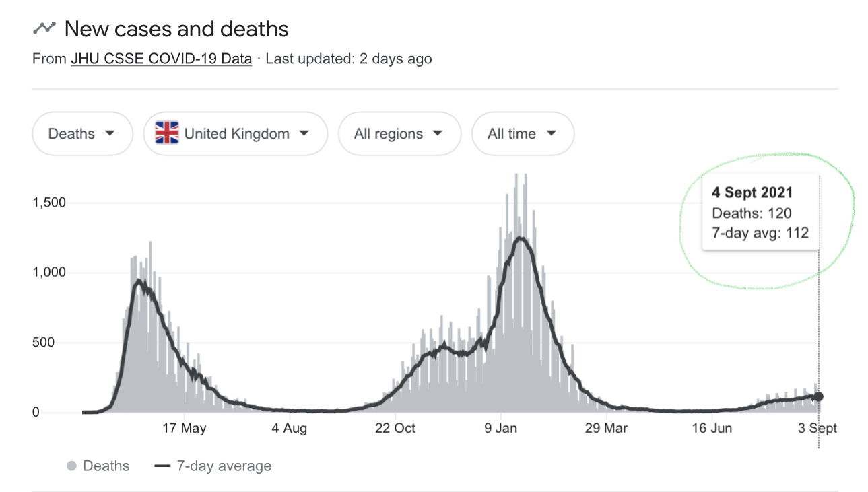Click the 4 Aug axis date label
Screen dimensions: 868x492
(290, 429)
